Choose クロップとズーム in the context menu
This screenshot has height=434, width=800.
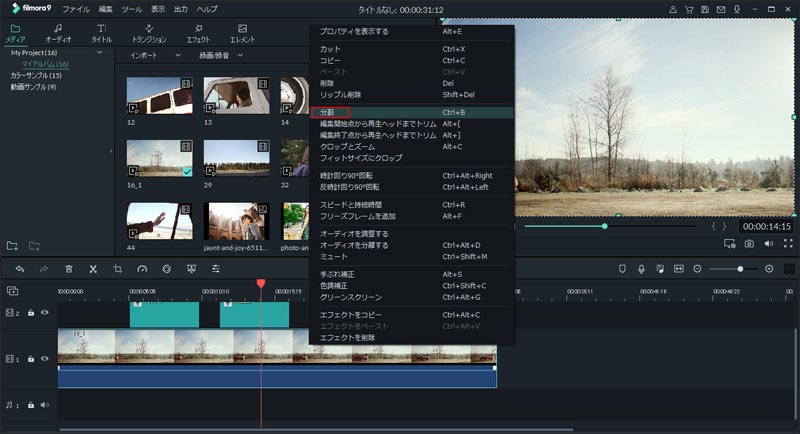[412, 147]
